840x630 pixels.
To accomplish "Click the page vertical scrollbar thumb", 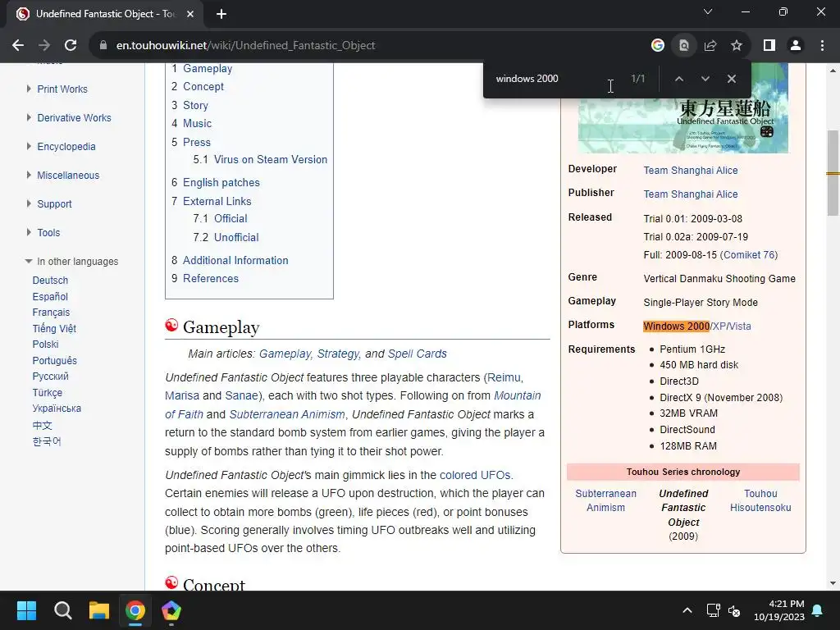I will pos(833,172).
